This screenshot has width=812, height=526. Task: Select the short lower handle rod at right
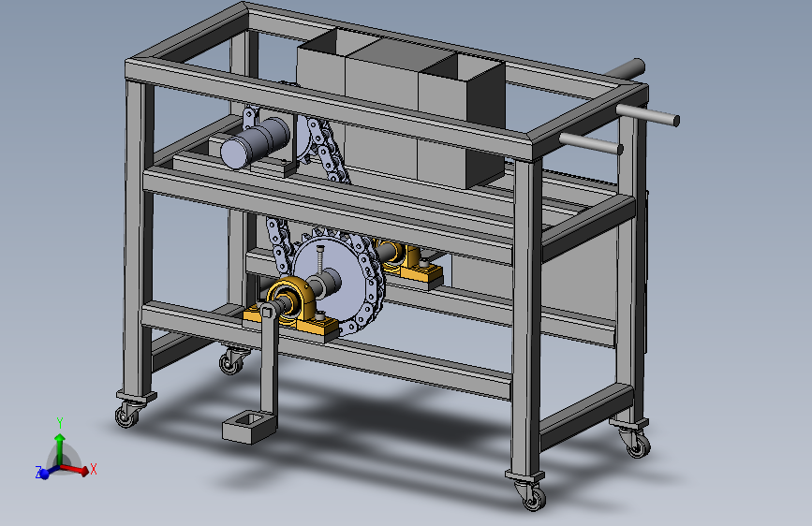point(590,143)
